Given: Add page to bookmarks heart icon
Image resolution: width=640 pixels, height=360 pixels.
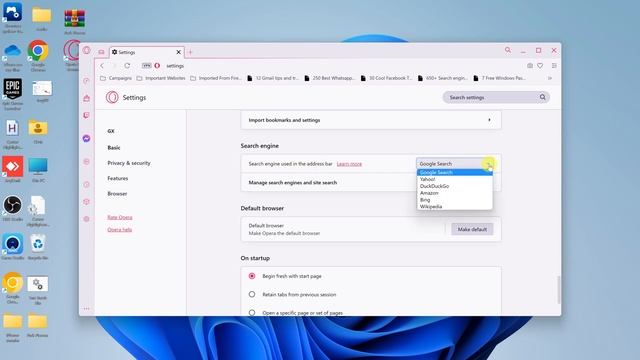Looking at the screenshot, I should click(x=540, y=66).
